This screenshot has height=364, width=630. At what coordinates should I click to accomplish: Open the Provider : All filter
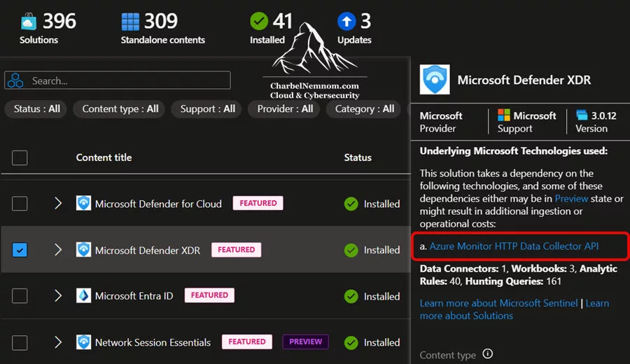coord(284,109)
